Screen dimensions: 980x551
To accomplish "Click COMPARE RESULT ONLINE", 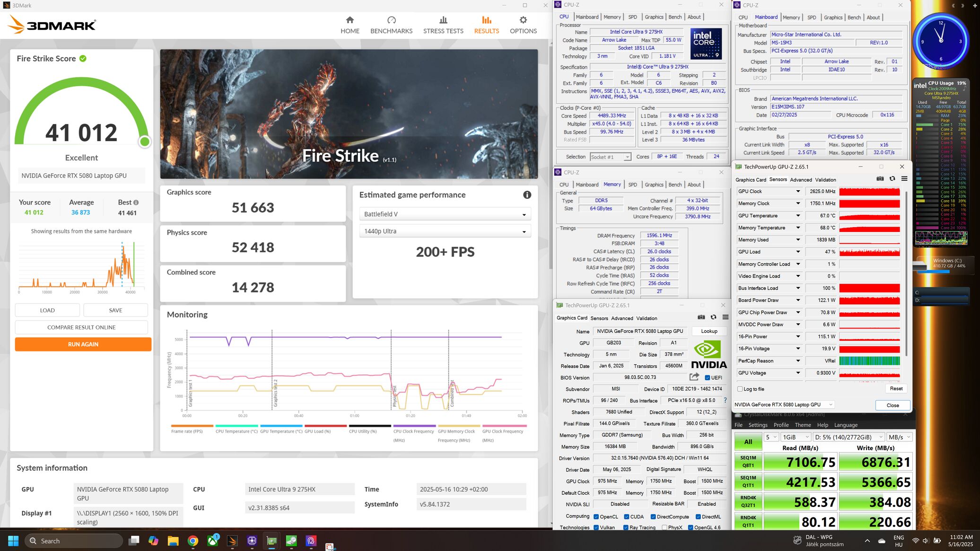I will [x=81, y=327].
